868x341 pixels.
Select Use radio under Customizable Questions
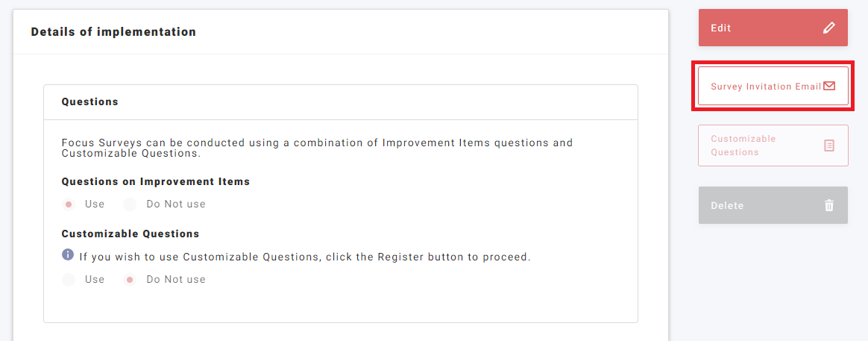click(x=69, y=280)
